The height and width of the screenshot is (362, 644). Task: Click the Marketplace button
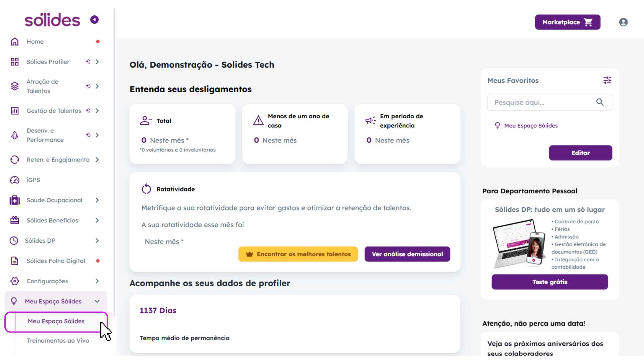click(568, 22)
